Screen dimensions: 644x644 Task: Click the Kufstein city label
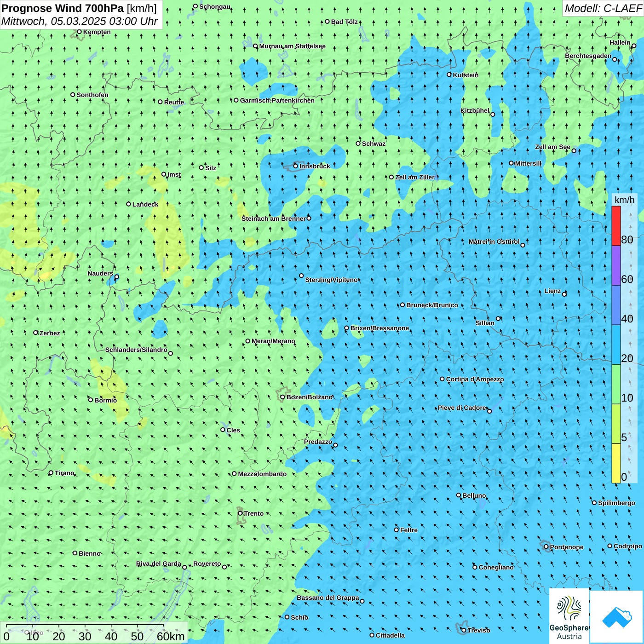pos(466,75)
